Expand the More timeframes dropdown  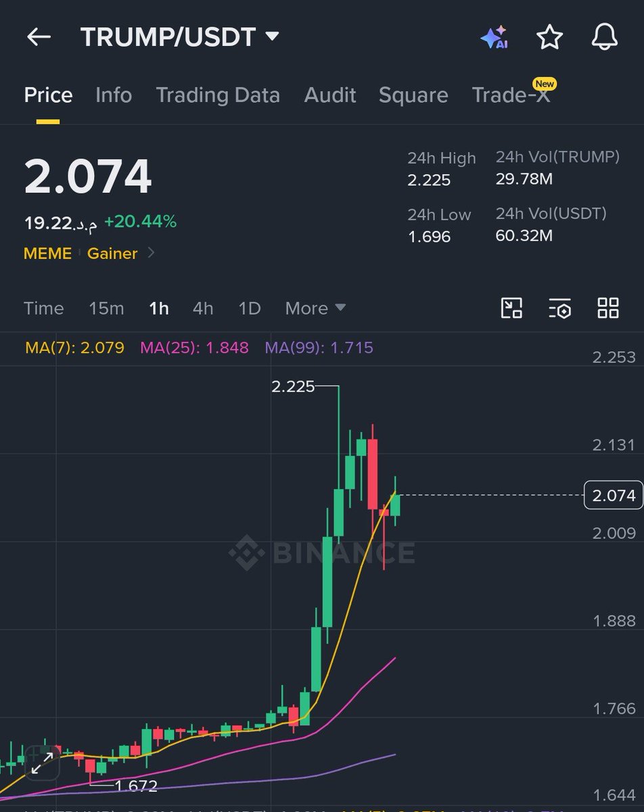point(315,309)
